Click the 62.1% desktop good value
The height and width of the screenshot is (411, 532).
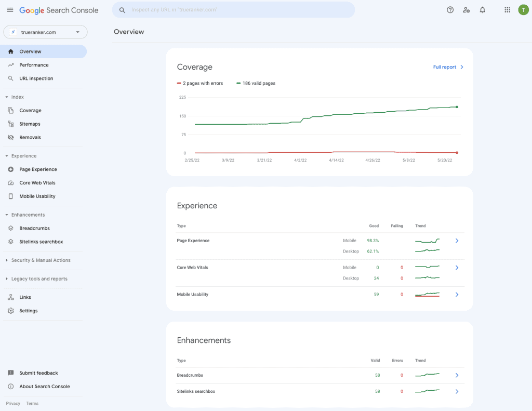pos(373,251)
